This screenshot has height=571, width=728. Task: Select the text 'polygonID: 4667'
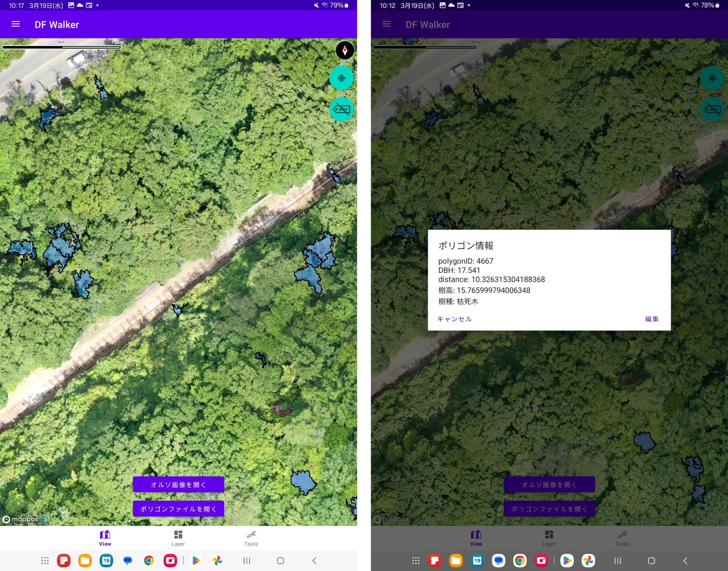(466, 261)
